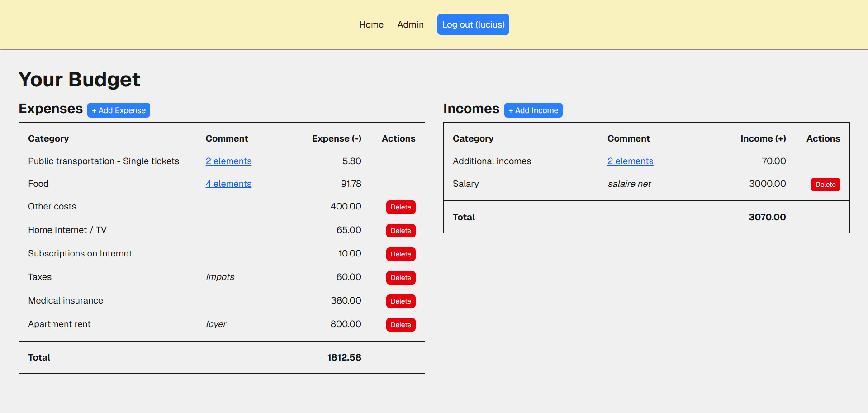Select the Apartment rent category text
The width and height of the screenshot is (868, 413).
pos(59,324)
